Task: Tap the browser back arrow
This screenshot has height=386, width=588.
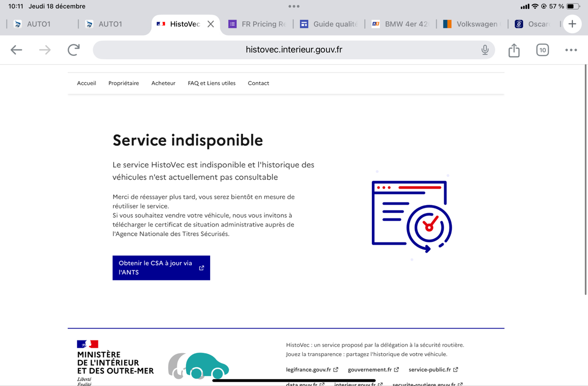Action: [16, 50]
